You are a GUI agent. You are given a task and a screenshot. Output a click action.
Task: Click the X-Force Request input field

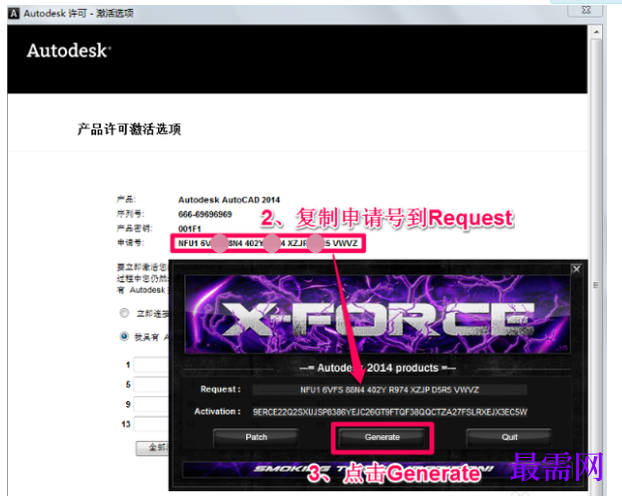coord(390,390)
